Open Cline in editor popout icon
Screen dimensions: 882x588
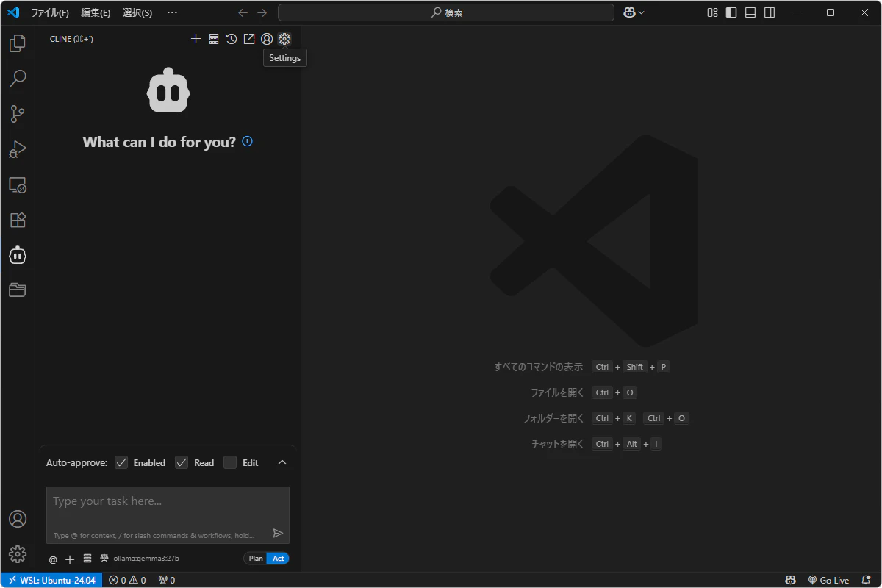(x=249, y=39)
